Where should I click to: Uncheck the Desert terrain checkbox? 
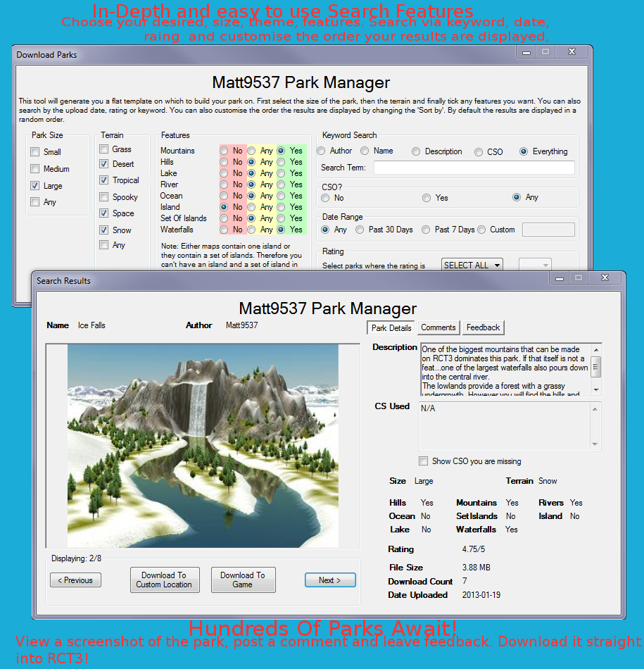[103, 164]
